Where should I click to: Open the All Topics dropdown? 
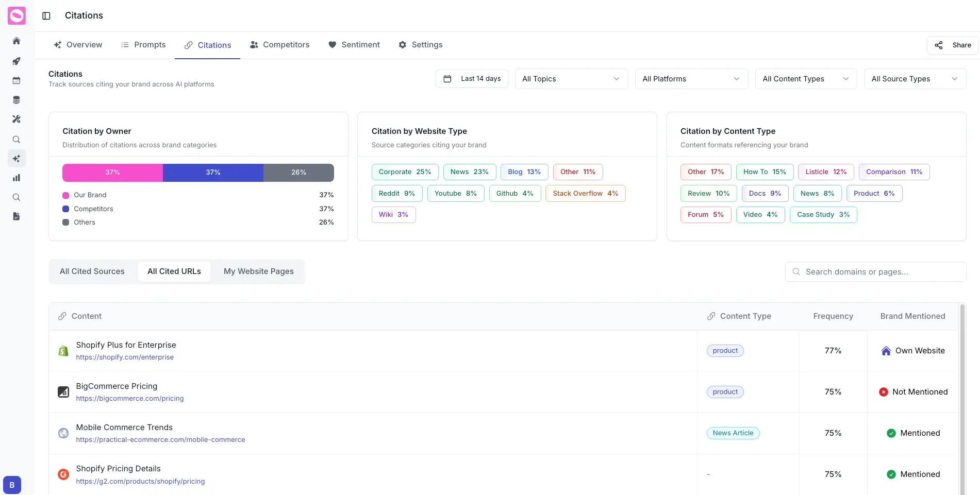point(571,79)
